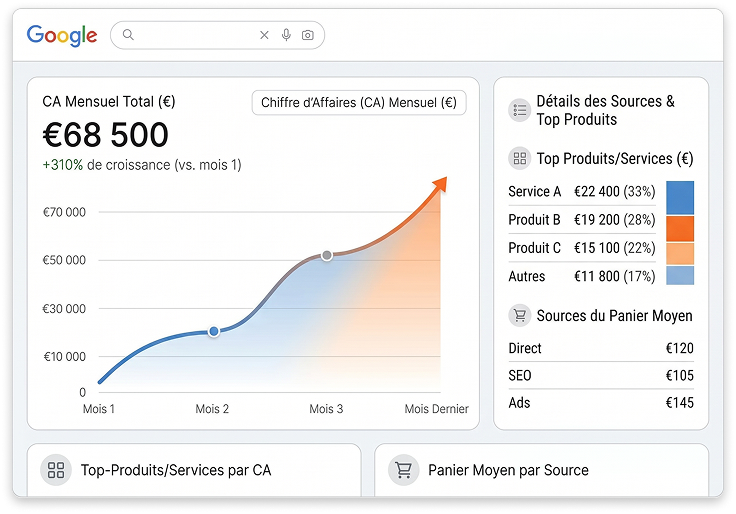The image size is (736, 514).
Task: Click the €70 000 axis label
Action: (64, 212)
